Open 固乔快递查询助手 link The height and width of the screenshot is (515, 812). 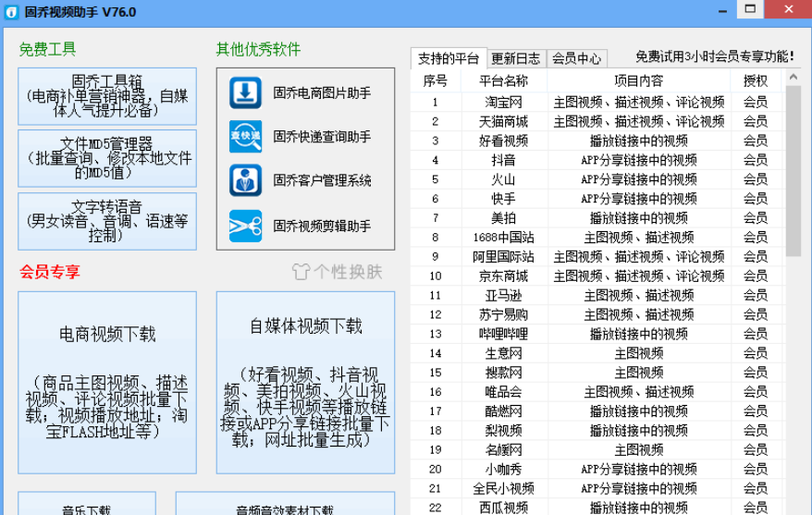322,137
